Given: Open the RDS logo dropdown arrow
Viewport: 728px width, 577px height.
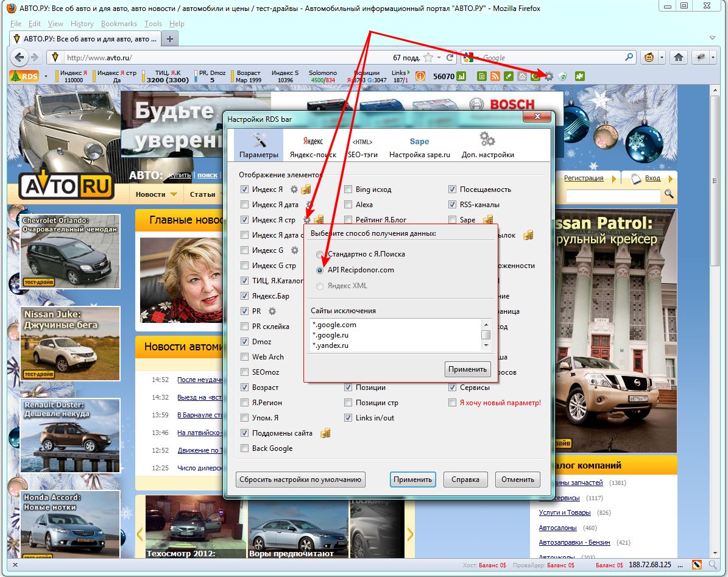Looking at the screenshot, I should click(46, 77).
